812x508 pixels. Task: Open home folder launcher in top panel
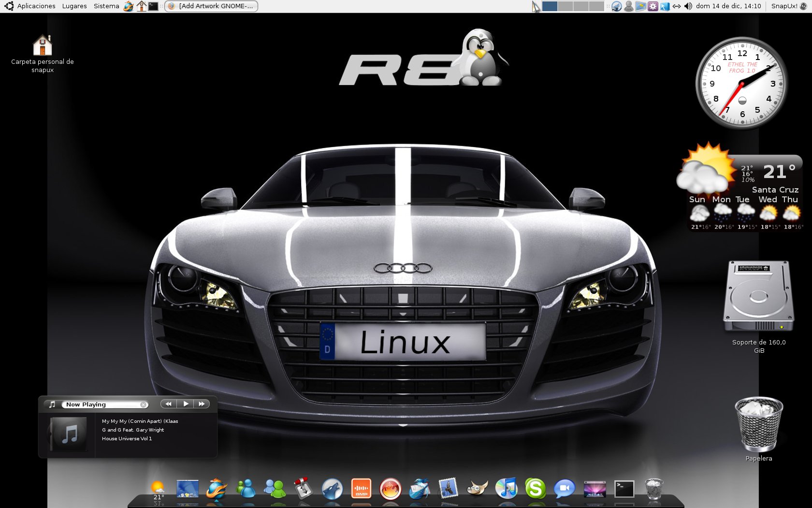(141, 6)
